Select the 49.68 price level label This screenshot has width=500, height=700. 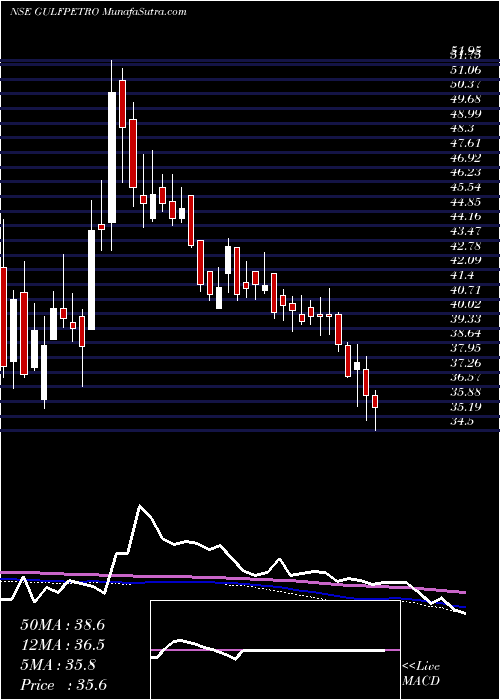[466, 99]
